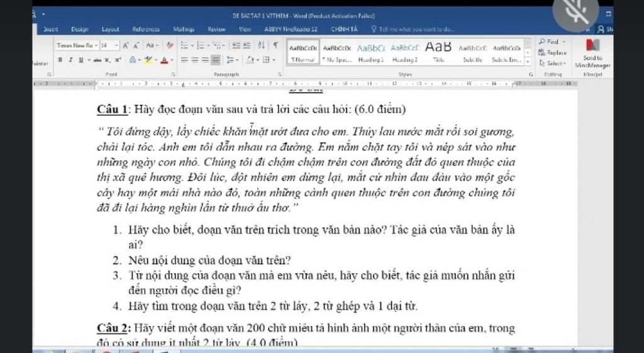Open Font dialog launcher
The height and width of the screenshot is (353, 644).
tap(174, 74)
